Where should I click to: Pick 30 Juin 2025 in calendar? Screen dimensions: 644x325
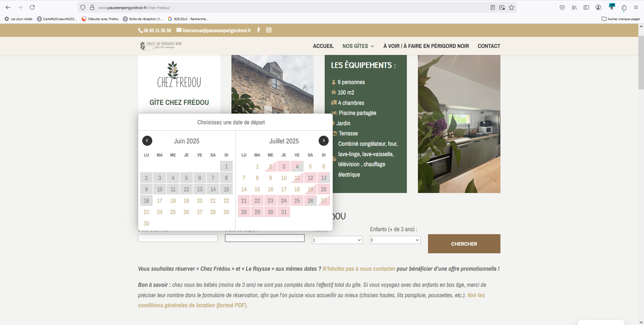click(x=146, y=223)
